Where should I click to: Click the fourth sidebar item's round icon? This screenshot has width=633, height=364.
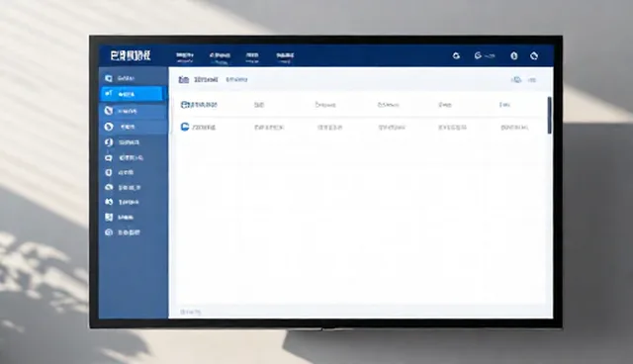[109, 127]
